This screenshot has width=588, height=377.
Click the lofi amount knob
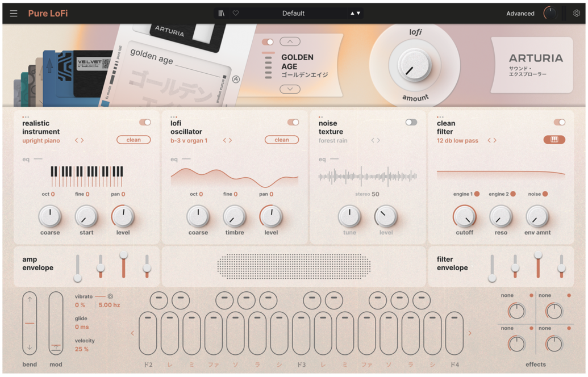414,65
